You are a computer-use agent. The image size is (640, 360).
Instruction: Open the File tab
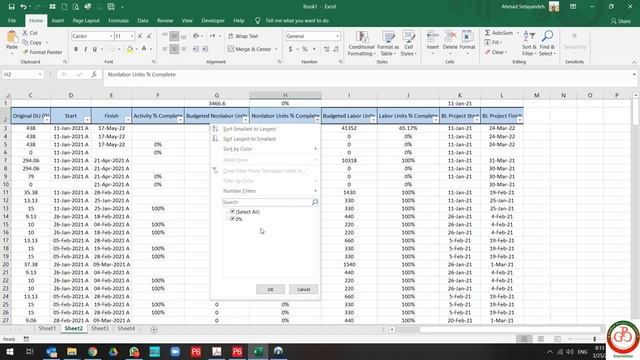point(12,20)
